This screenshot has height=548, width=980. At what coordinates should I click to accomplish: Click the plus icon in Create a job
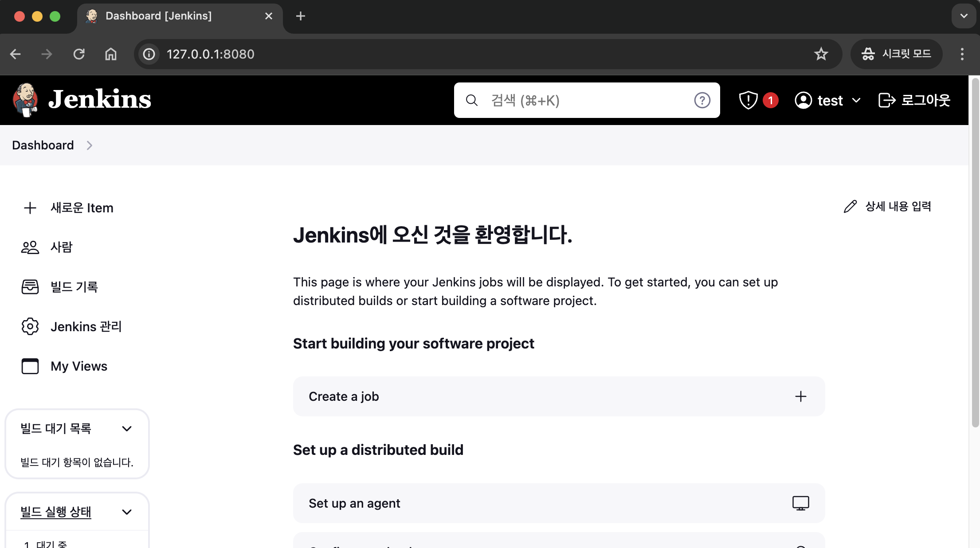pyautogui.click(x=800, y=396)
